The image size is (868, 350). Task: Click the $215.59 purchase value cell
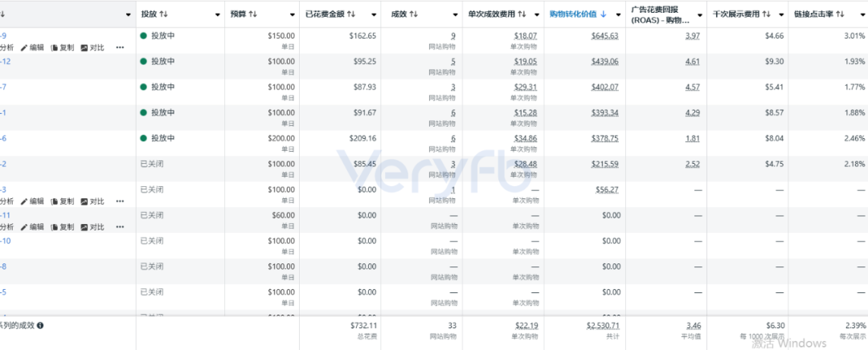[604, 165]
